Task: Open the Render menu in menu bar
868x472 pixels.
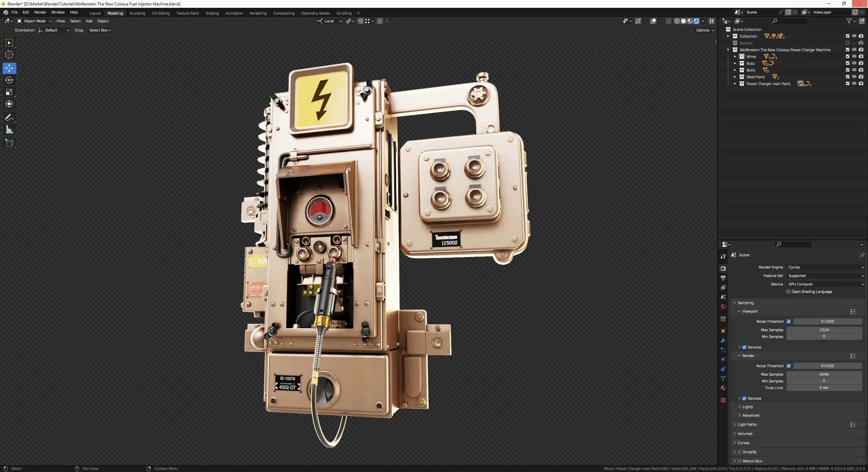Action: [40, 13]
